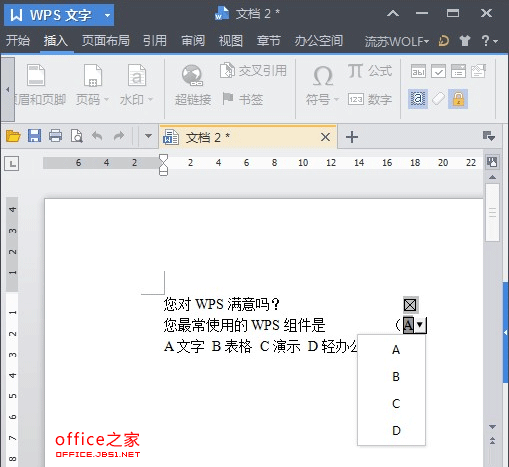Toggle ruler display icon above scrollbar
The image size is (509, 467).
(x=492, y=162)
